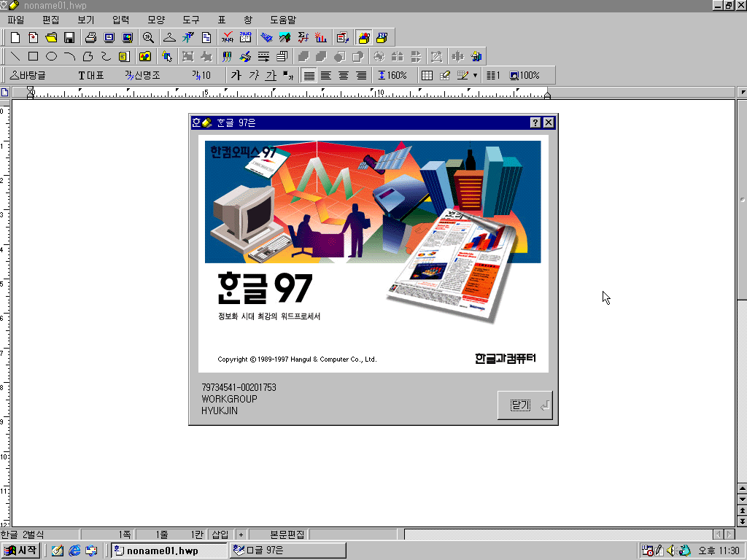This screenshot has height=560, width=747.
Task: Insert a picture using the picture icon
Action: click(285, 38)
